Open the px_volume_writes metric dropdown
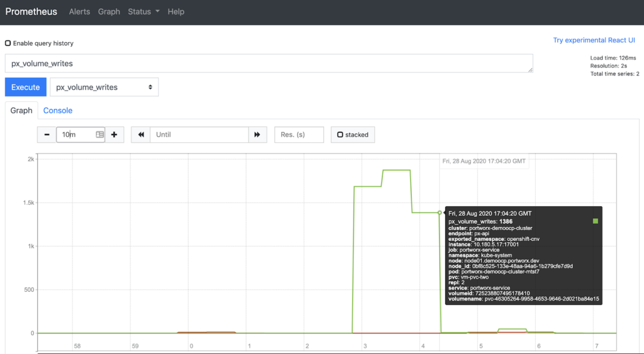This screenshot has height=354, width=644. 104,87
